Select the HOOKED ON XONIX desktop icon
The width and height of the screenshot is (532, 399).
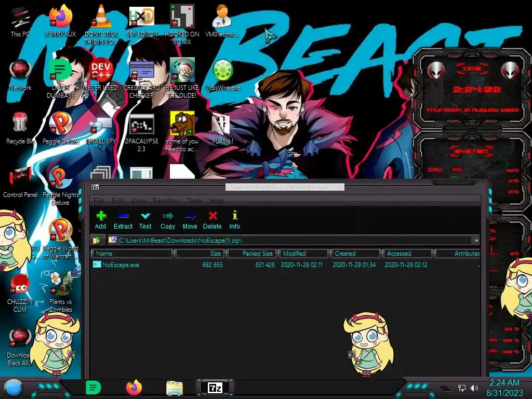pos(182,24)
